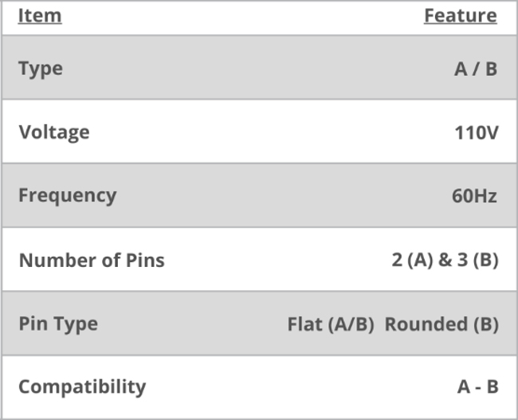Viewport: 518px width, 420px height.
Task: Click the Rounded (B) pin text
Action: point(441,324)
